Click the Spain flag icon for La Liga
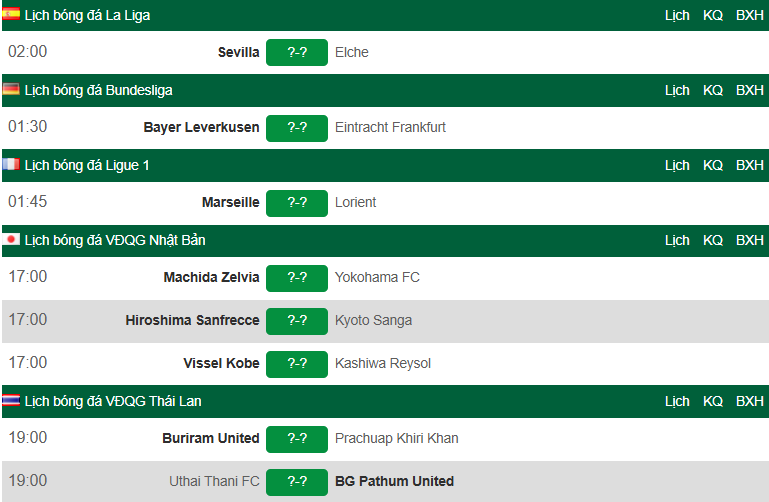769x502 pixels. (11, 15)
